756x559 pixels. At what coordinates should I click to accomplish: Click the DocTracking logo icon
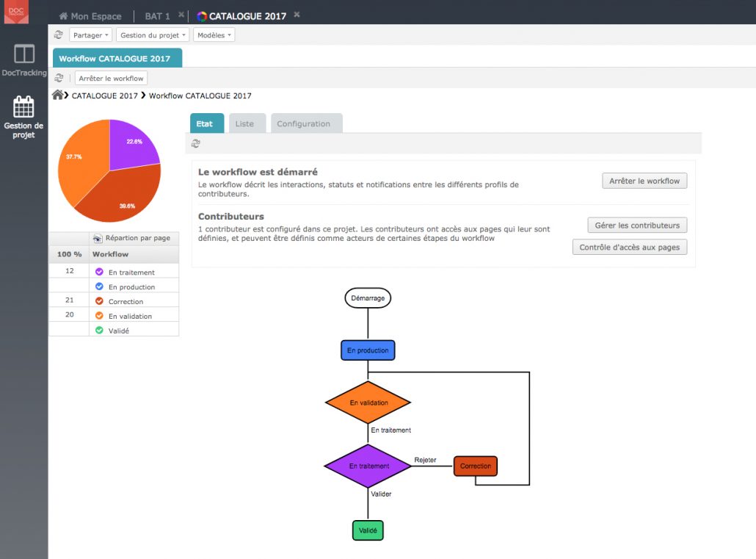click(16, 12)
